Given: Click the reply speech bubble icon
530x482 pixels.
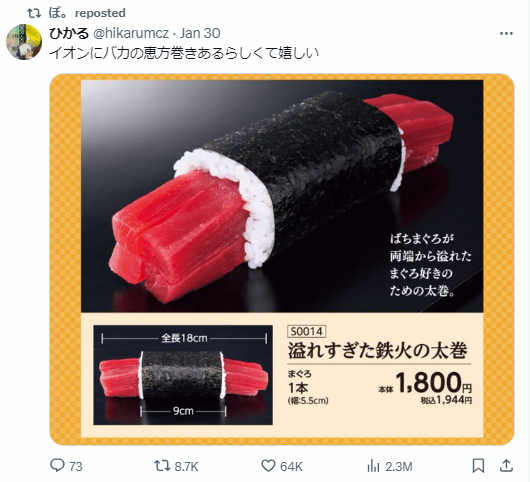Looking at the screenshot, I should [57, 465].
